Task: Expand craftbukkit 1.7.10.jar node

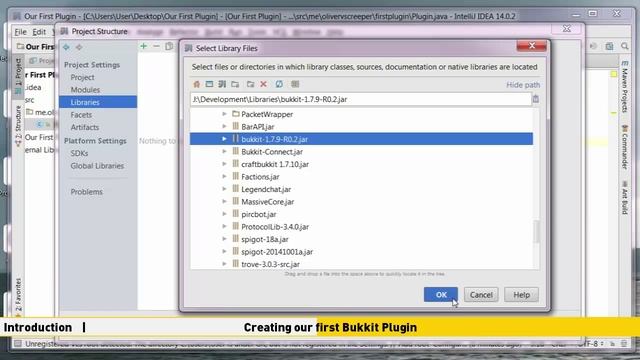Action: [x=224, y=164]
